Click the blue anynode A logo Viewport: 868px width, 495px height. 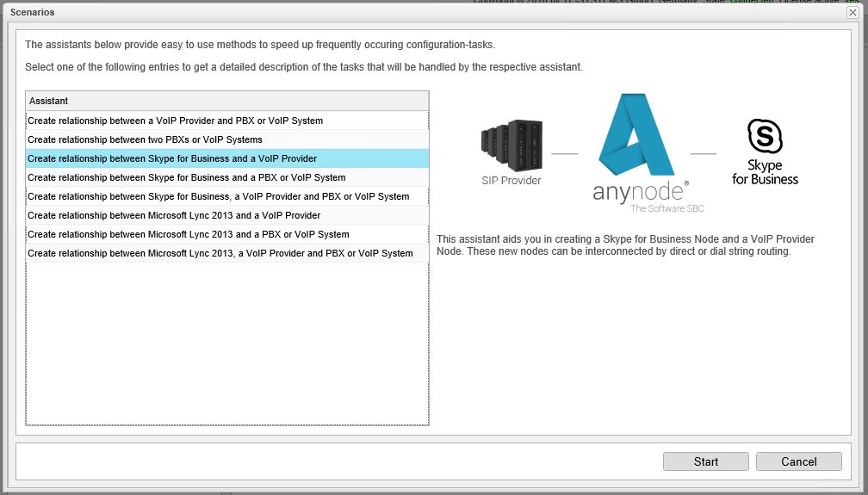coord(635,135)
